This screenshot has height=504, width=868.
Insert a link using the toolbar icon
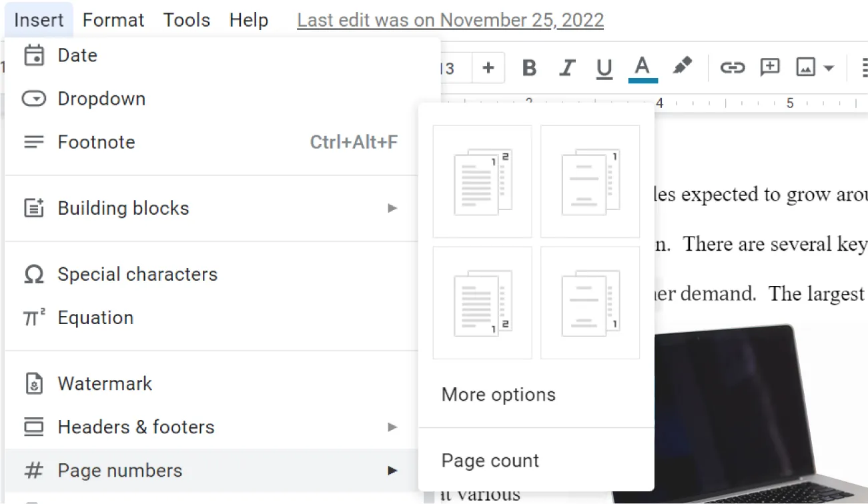(x=732, y=67)
